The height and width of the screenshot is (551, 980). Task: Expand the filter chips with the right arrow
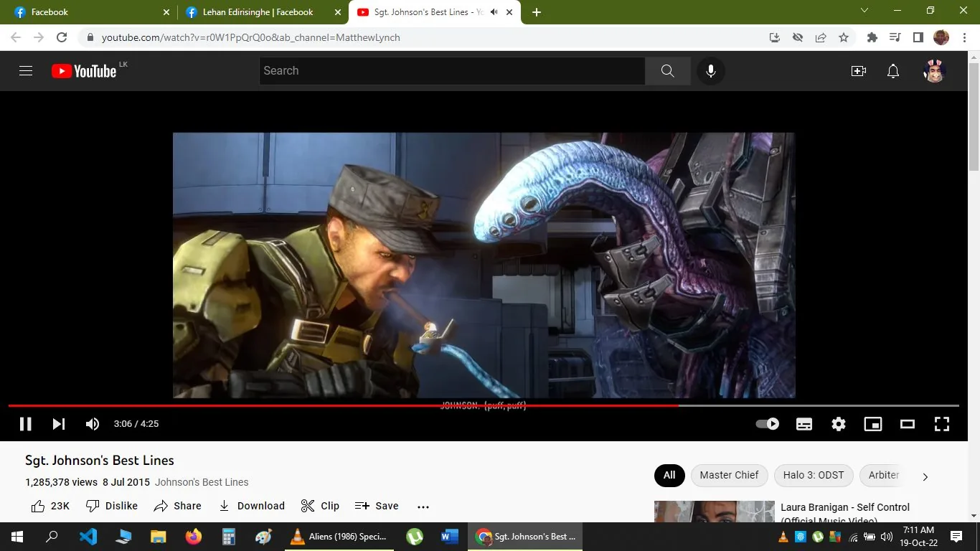tap(925, 476)
